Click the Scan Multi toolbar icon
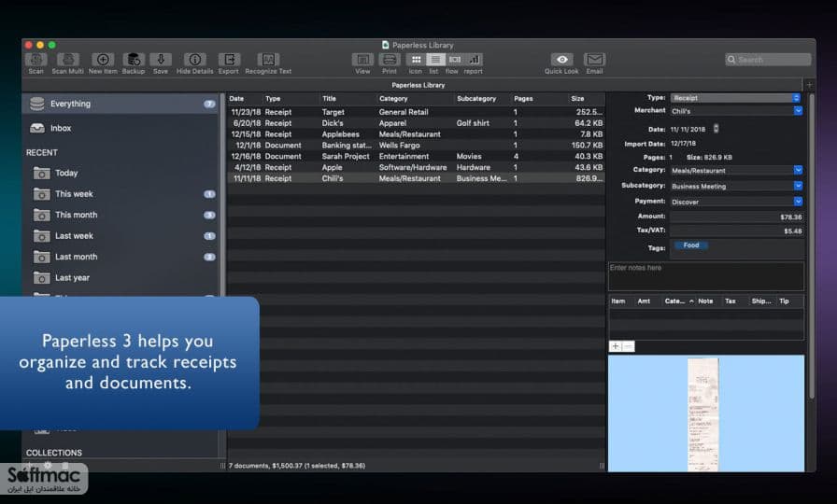Screen dimensions: 837x504 pos(68,60)
